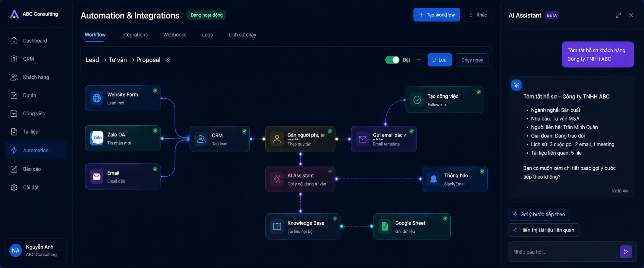This screenshot has height=268, width=644.
Task: Click the plus button beside Bật
Action: (419, 60)
